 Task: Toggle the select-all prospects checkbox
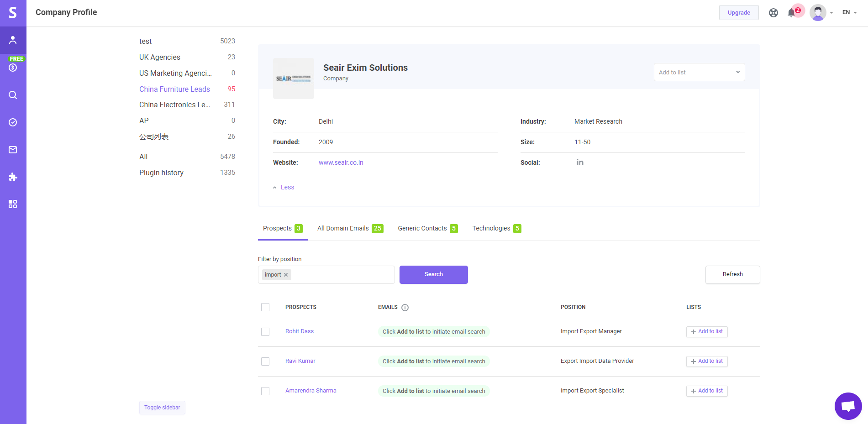coord(265,307)
